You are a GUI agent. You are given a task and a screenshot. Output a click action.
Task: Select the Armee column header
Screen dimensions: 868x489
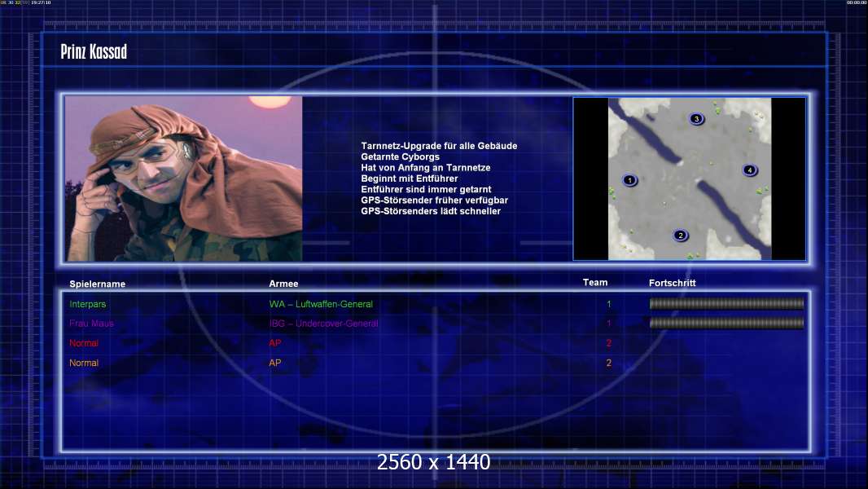click(283, 284)
